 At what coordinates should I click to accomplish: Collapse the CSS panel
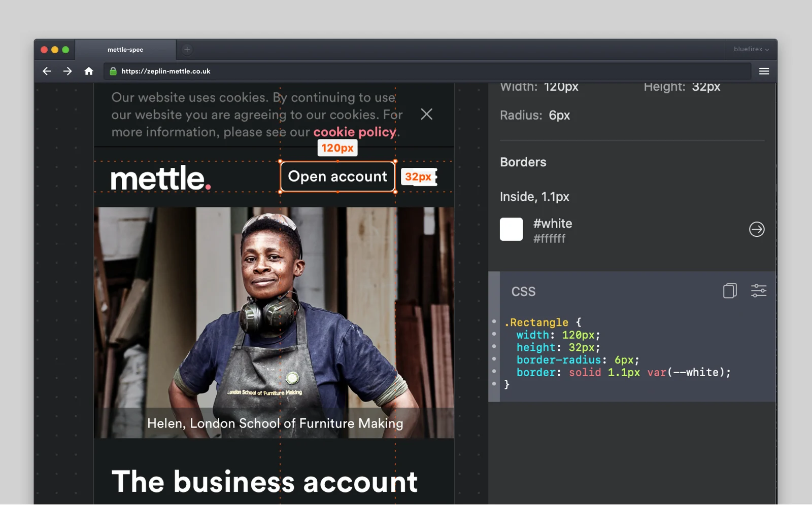(x=523, y=292)
